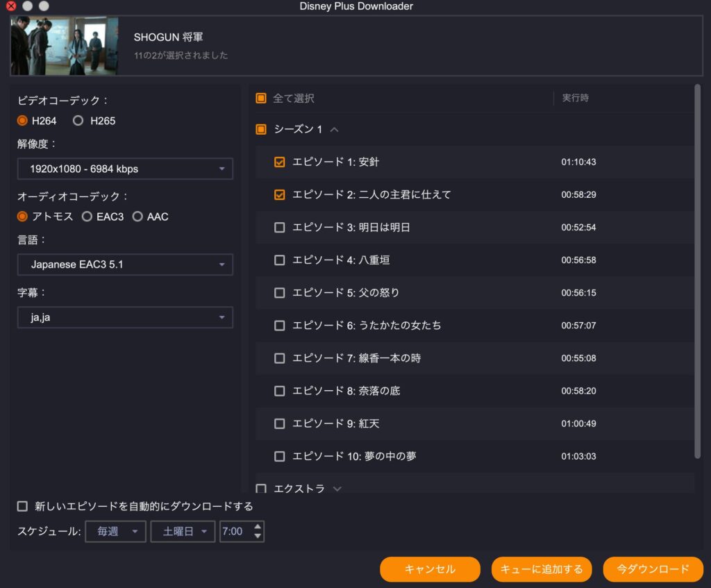
Task: Check エピソード 3: 明日は明日
Action: [x=280, y=227]
